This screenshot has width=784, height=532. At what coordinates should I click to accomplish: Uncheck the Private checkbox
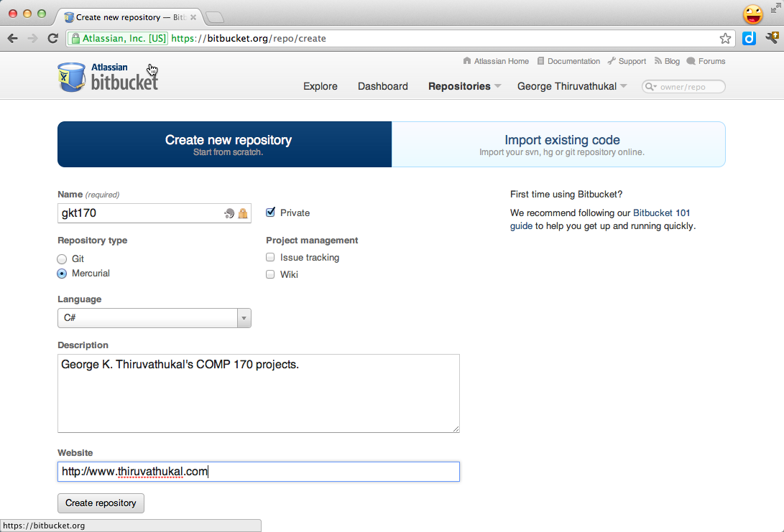click(271, 213)
